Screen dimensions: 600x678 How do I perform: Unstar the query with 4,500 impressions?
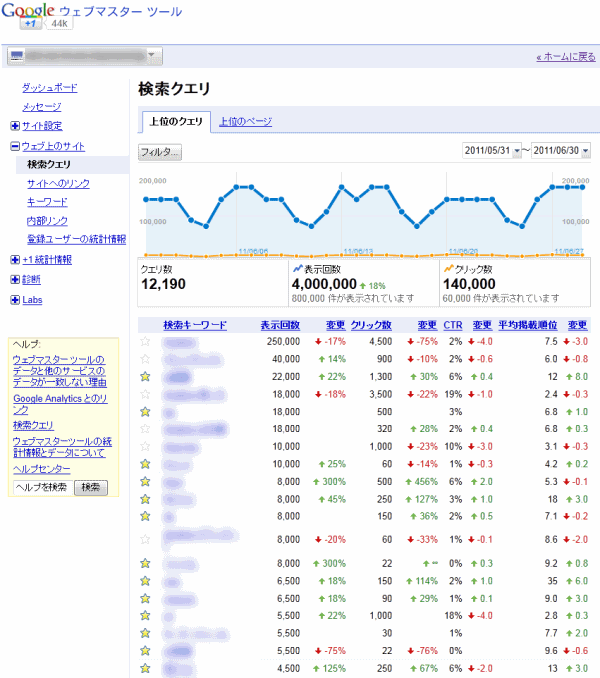click(x=145, y=667)
